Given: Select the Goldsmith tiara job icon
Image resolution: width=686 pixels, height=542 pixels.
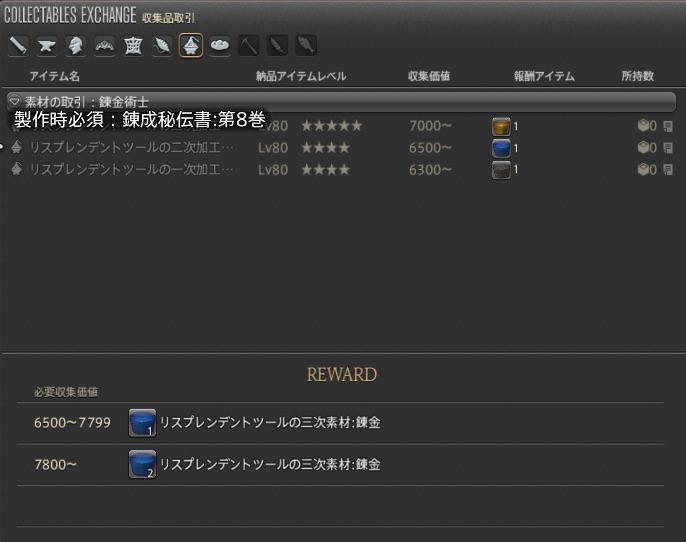Looking at the screenshot, I should tap(104, 45).
